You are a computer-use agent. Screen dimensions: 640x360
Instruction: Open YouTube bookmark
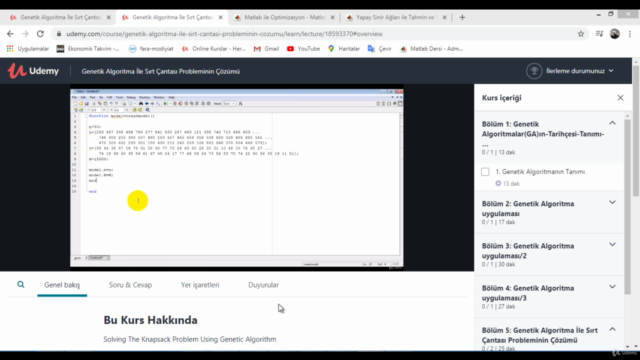(x=303, y=49)
